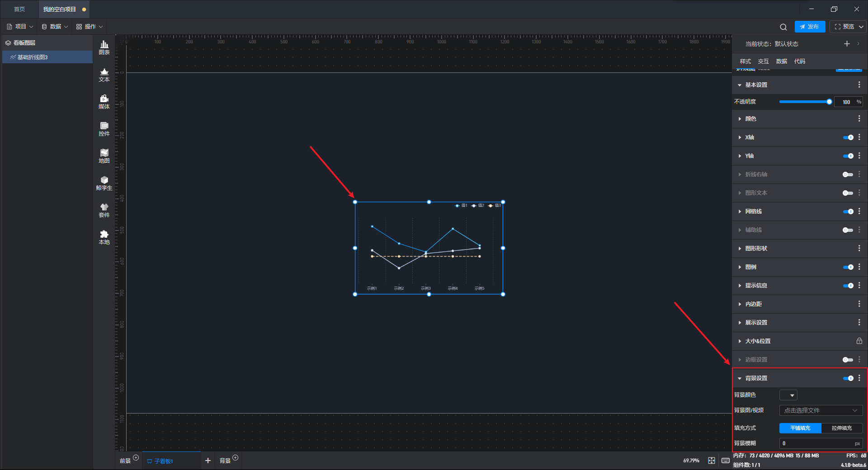
Task: Open the 文本 text components panel
Action: point(104,75)
